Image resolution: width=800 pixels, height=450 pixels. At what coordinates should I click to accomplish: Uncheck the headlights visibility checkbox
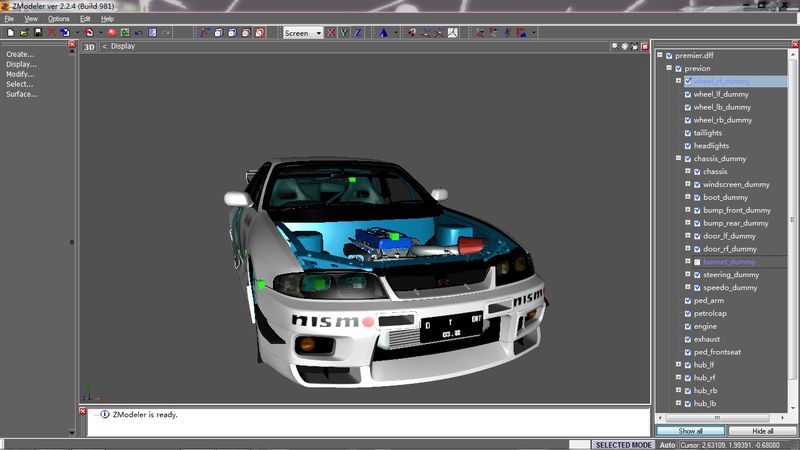pyautogui.click(x=688, y=146)
